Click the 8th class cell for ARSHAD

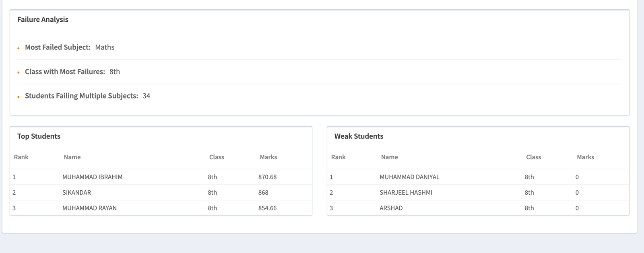[x=529, y=208]
